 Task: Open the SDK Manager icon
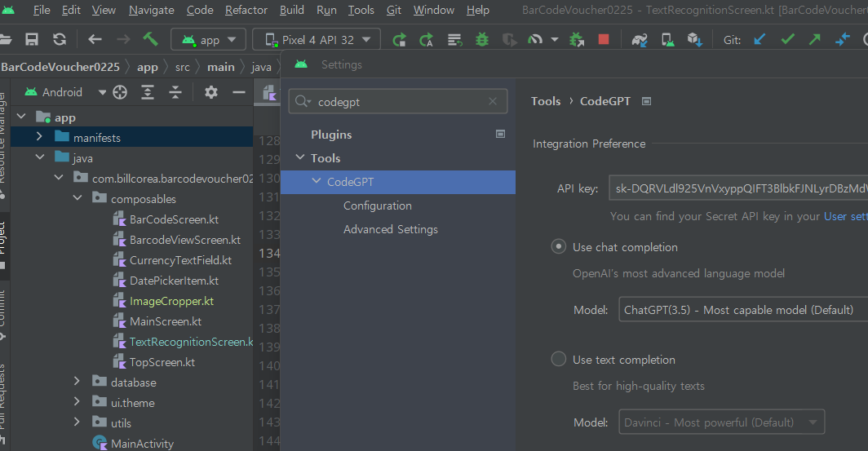(695, 40)
